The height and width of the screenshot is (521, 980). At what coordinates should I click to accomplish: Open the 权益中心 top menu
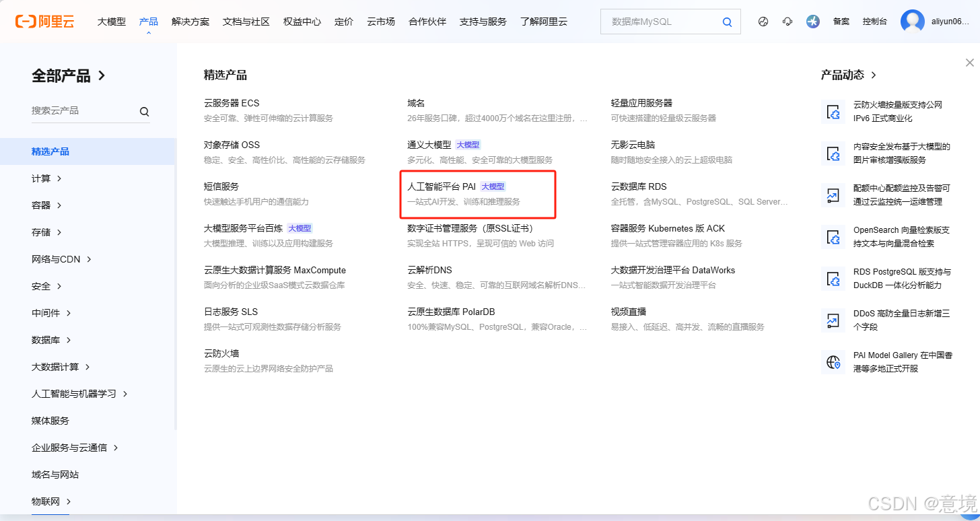302,22
